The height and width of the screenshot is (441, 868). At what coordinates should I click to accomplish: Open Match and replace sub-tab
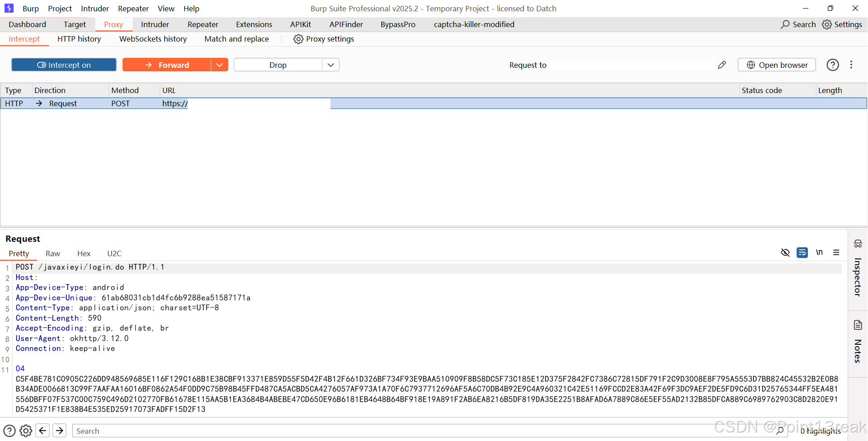click(236, 39)
